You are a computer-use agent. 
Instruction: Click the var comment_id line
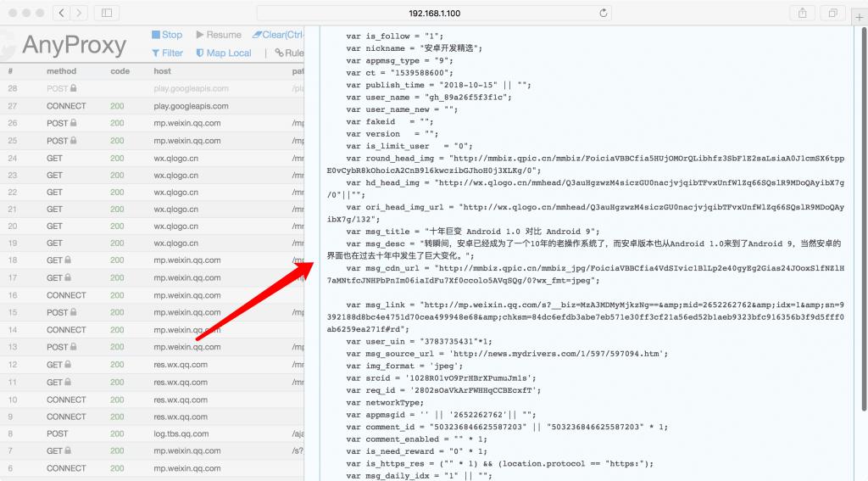[507, 427]
